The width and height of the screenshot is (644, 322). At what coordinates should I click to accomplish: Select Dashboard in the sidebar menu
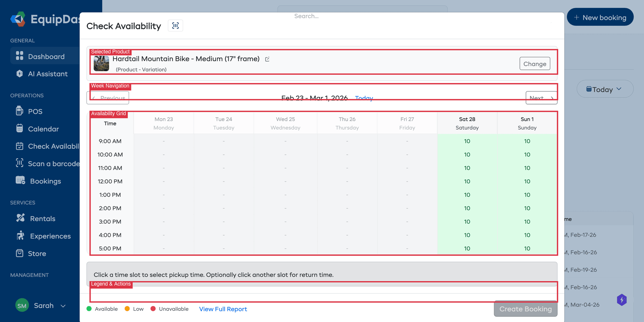(46, 56)
